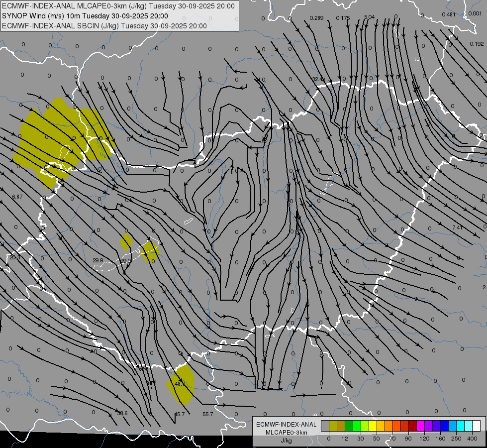Click the J/kg unit label in the legend
The image size is (487, 448).
[286, 441]
